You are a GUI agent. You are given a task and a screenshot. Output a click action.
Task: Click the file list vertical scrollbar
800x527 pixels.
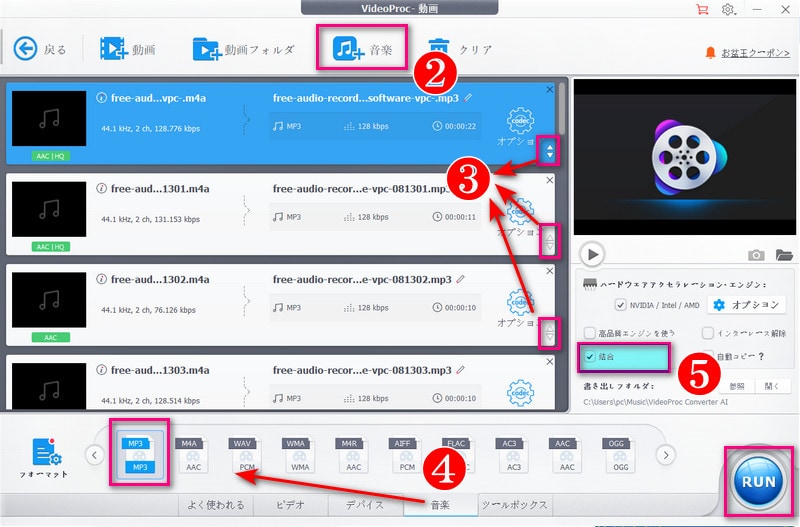(562, 109)
